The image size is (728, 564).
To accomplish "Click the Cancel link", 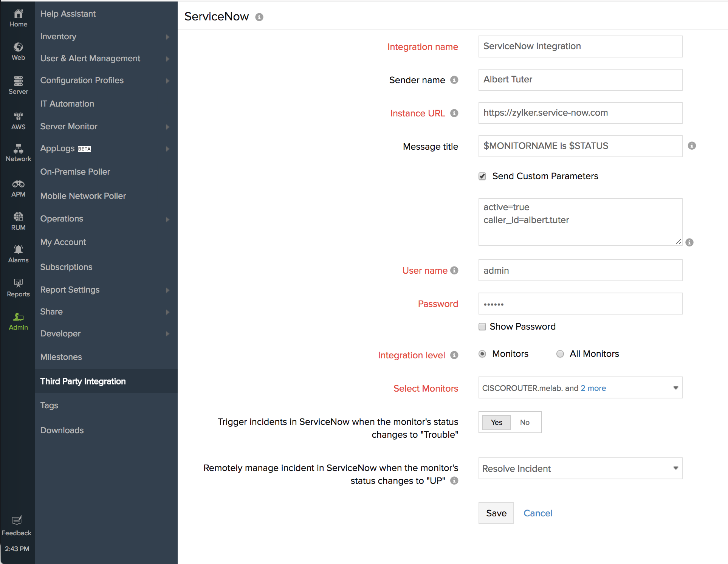I will [x=538, y=513].
